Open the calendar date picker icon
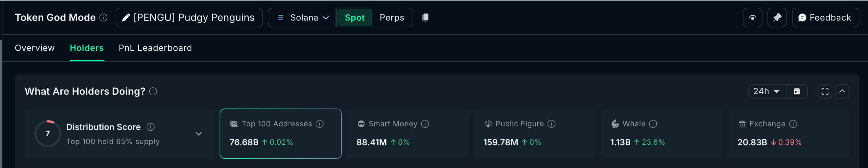 tap(797, 91)
